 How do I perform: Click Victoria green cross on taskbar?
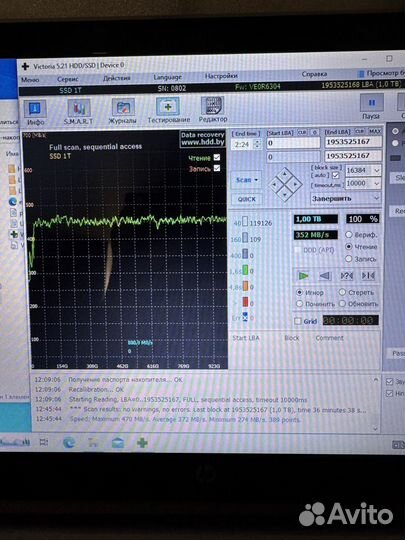coord(142,443)
